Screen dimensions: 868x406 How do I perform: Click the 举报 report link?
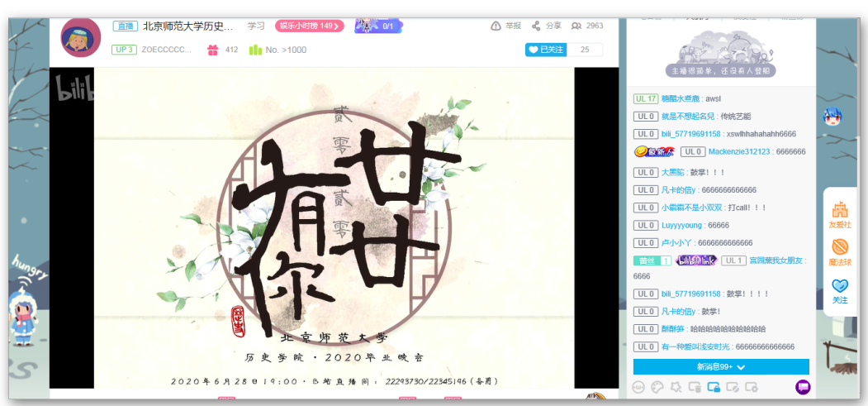506,26
